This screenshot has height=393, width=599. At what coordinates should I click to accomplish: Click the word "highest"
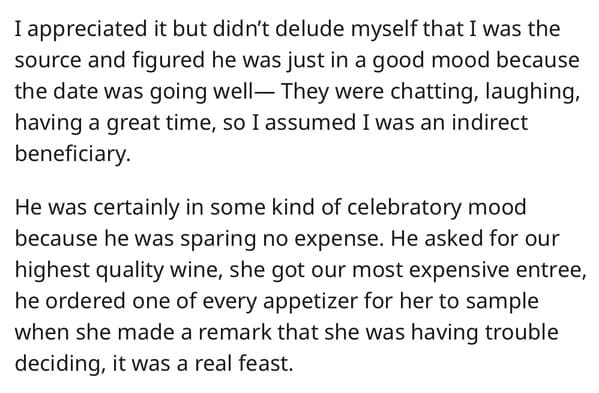(52, 270)
